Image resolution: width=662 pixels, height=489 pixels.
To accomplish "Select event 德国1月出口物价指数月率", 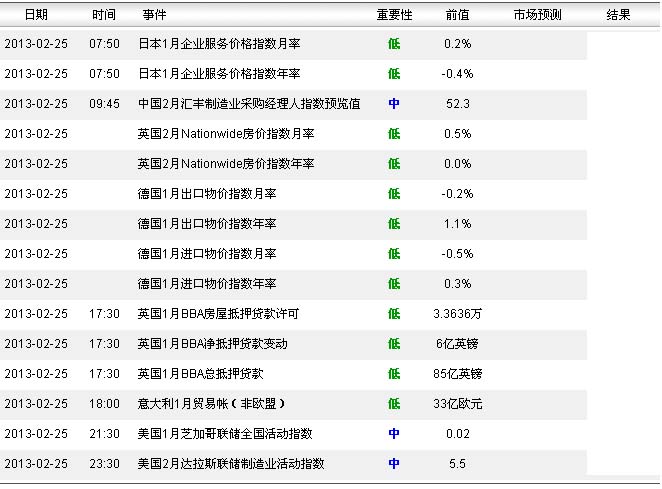I will (207, 194).
